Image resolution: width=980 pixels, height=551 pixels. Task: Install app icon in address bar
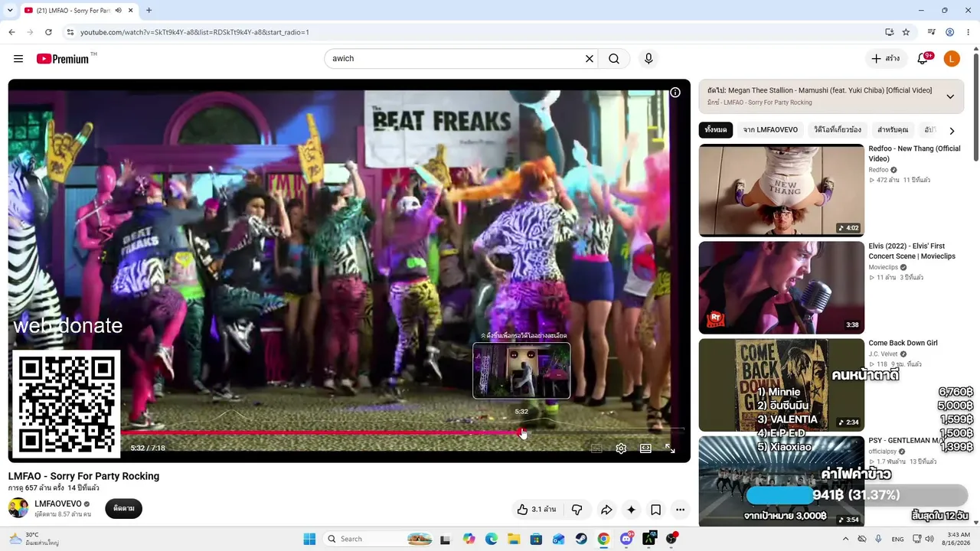pyautogui.click(x=889, y=32)
